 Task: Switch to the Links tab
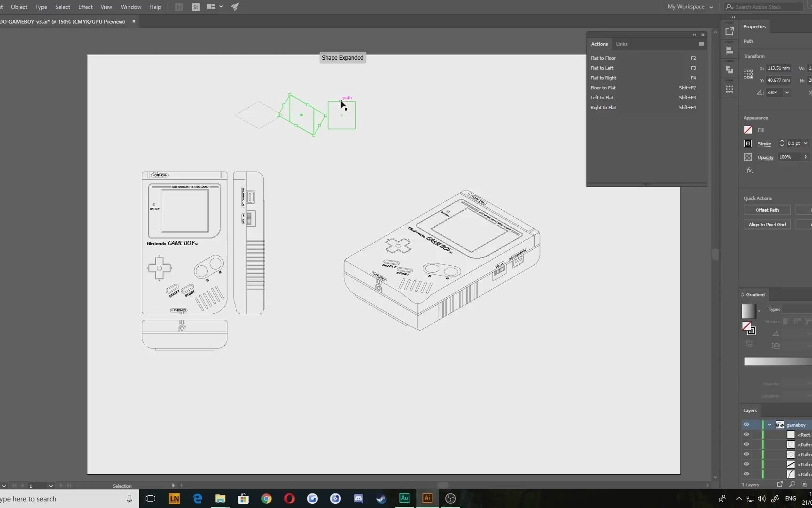tap(622, 44)
